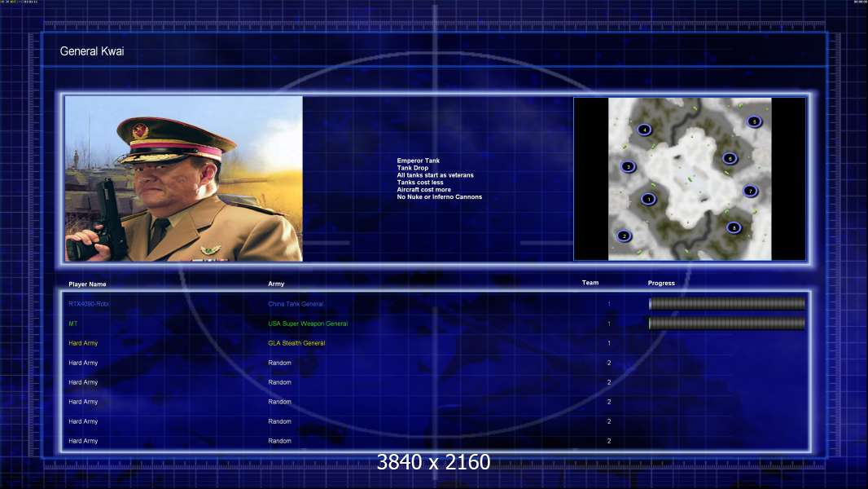Click the Aircraft cost more text

coord(424,189)
